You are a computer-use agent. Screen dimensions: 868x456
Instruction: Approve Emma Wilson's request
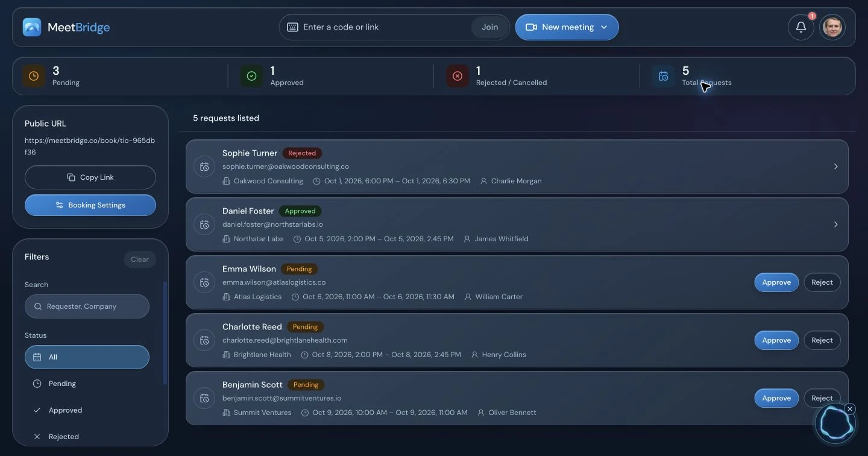[776, 282]
